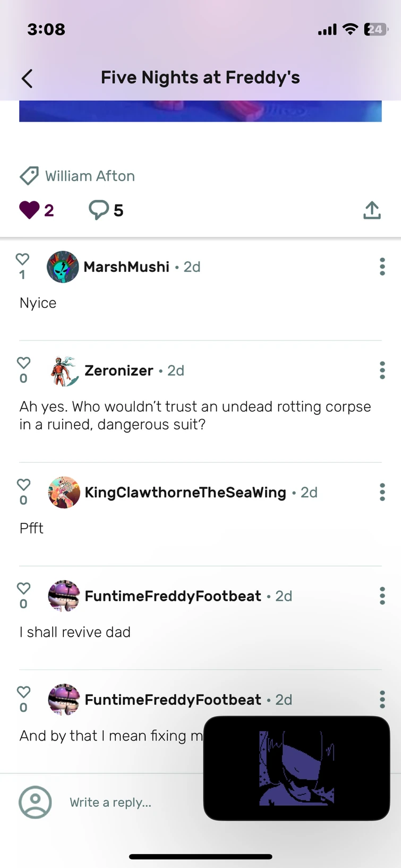Open the William Afton tag link

click(x=90, y=175)
